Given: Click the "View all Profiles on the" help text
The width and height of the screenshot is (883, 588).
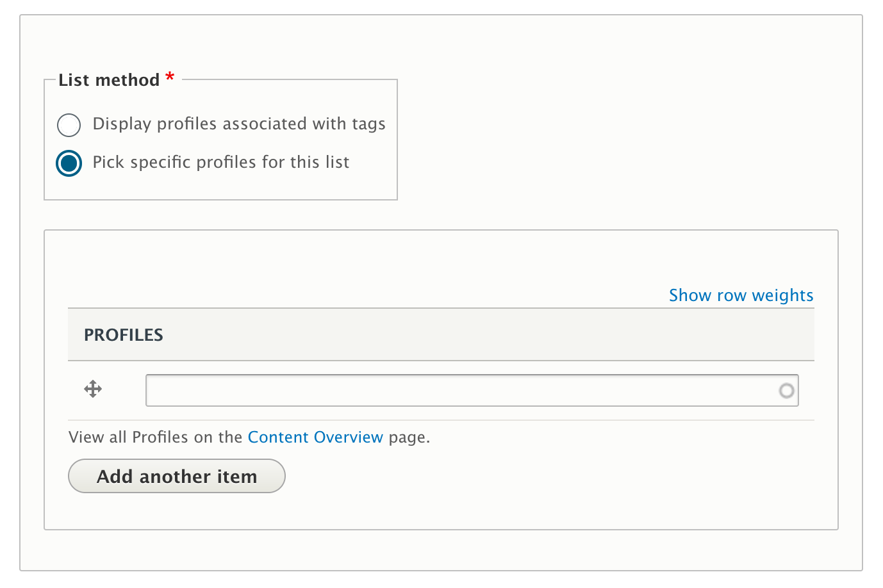Looking at the screenshot, I should coord(155,437).
